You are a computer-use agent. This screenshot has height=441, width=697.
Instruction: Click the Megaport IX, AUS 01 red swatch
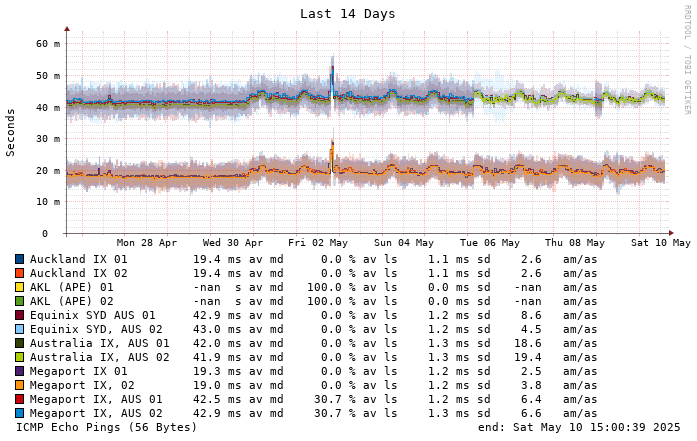tap(20, 399)
